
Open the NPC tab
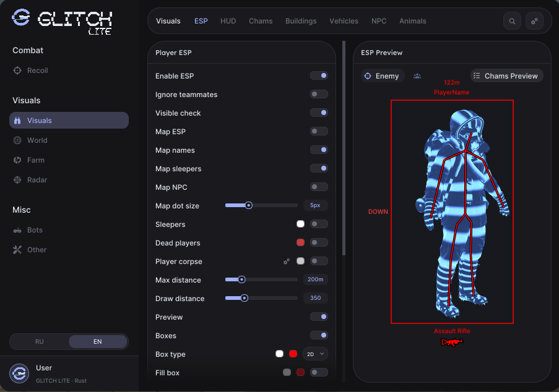[379, 21]
